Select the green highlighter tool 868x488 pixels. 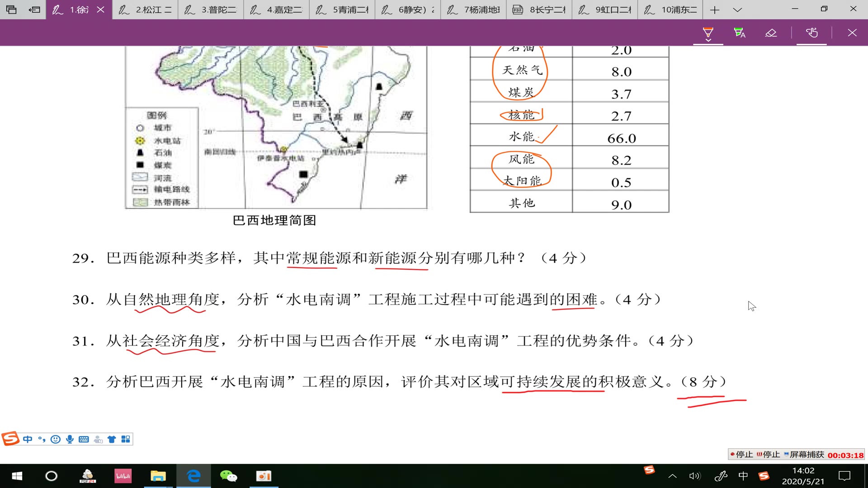[739, 33]
